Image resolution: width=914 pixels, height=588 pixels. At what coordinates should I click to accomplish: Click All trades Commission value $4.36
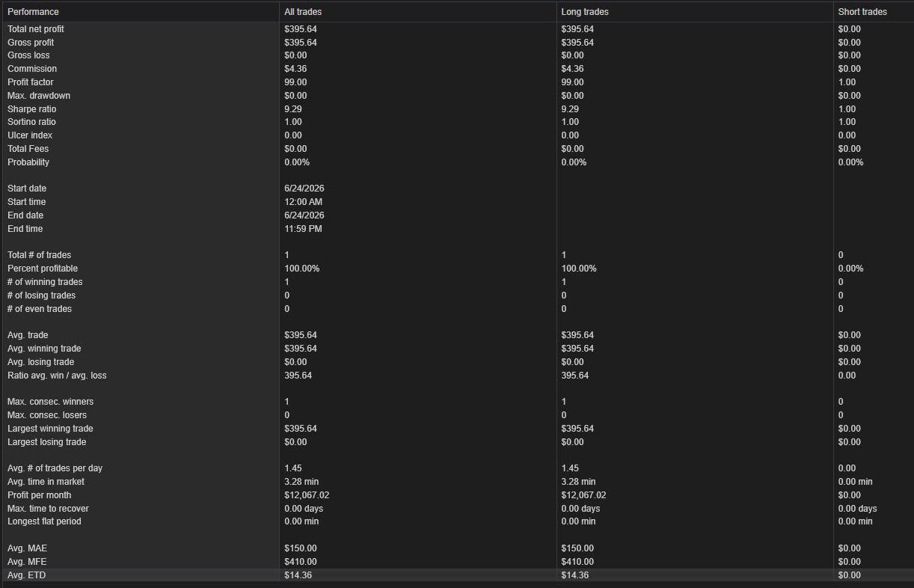[x=295, y=69]
